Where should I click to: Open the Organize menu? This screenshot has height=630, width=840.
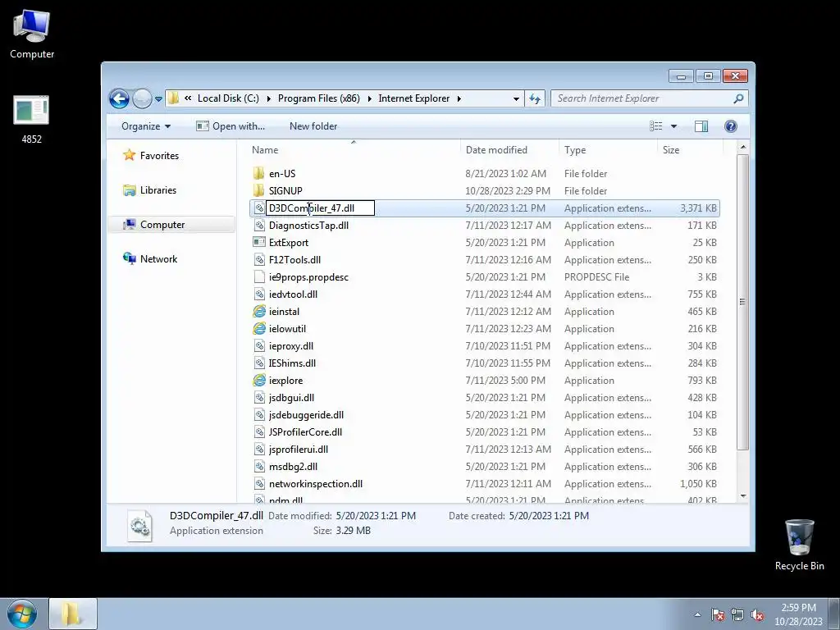tap(146, 126)
